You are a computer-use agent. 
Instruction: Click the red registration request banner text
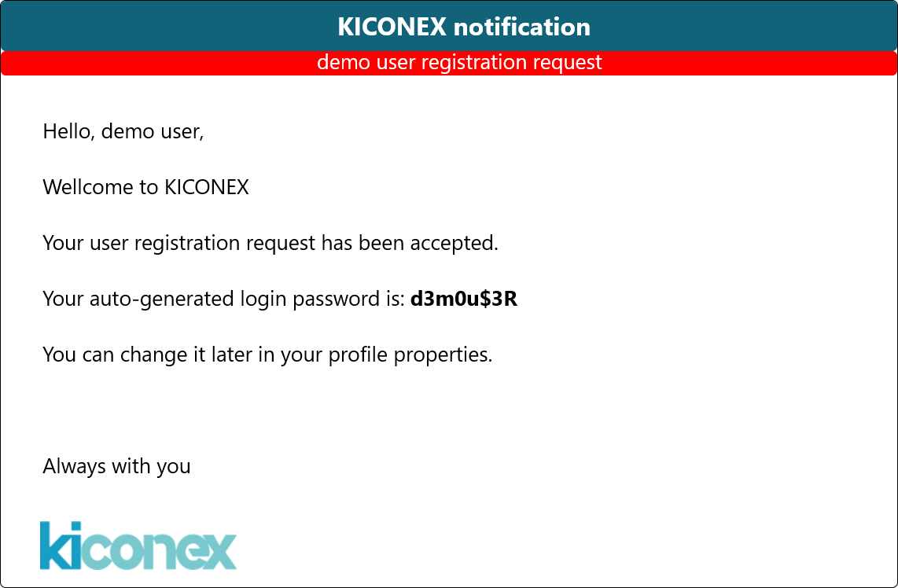[x=459, y=62]
